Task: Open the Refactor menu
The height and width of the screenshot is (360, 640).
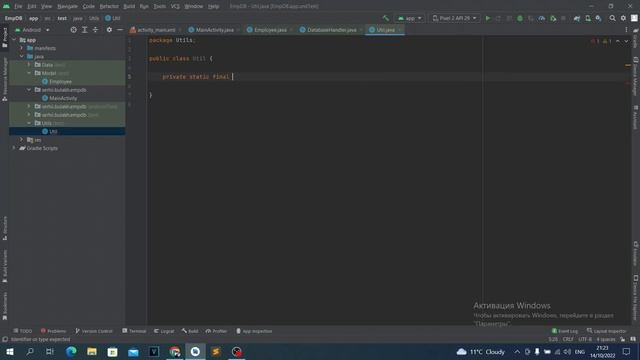Action: pos(109,6)
